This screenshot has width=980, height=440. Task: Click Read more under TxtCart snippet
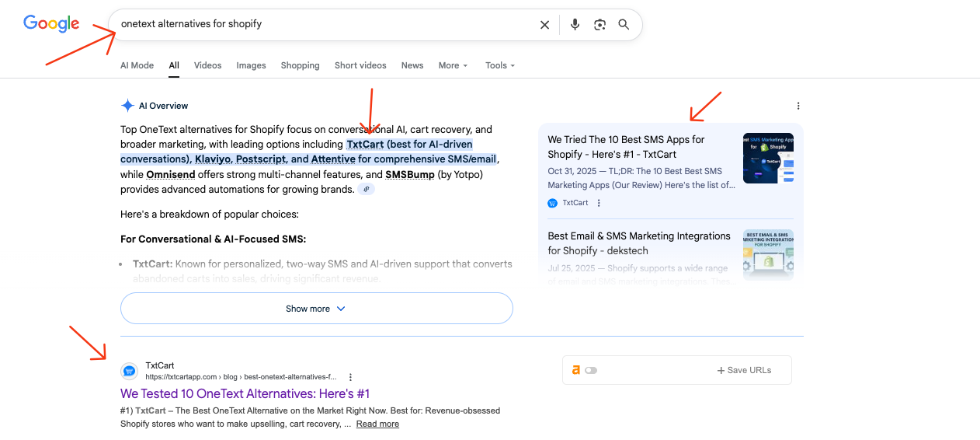(377, 424)
